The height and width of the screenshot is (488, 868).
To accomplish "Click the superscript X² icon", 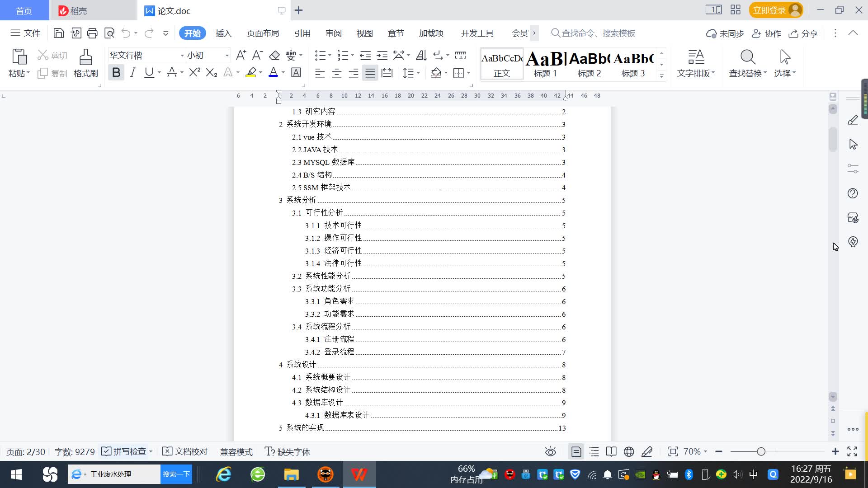I will [194, 72].
